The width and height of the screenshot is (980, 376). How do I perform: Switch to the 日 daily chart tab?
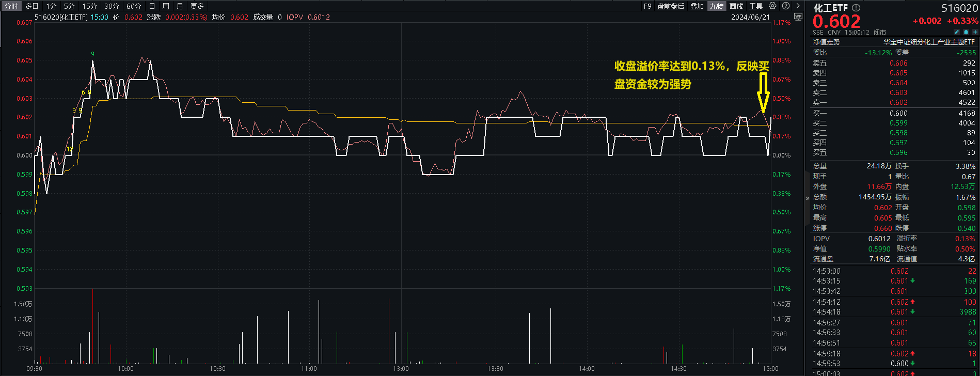(x=152, y=6)
